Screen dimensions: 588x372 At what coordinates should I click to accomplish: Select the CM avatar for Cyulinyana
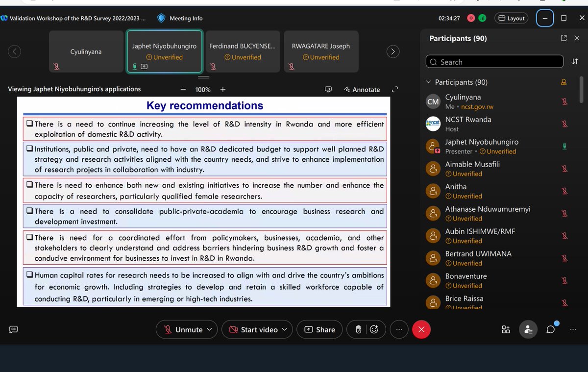[x=433, y=101]
